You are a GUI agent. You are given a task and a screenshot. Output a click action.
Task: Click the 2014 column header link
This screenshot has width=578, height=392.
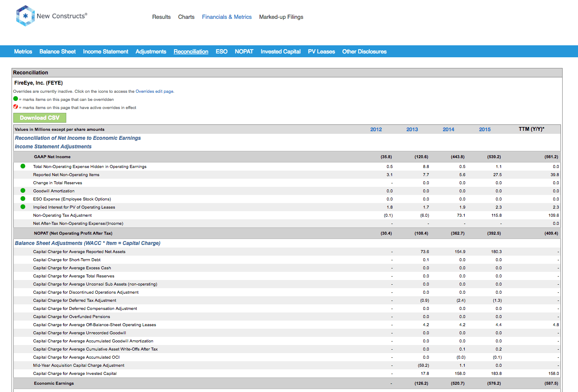[448, 129]
